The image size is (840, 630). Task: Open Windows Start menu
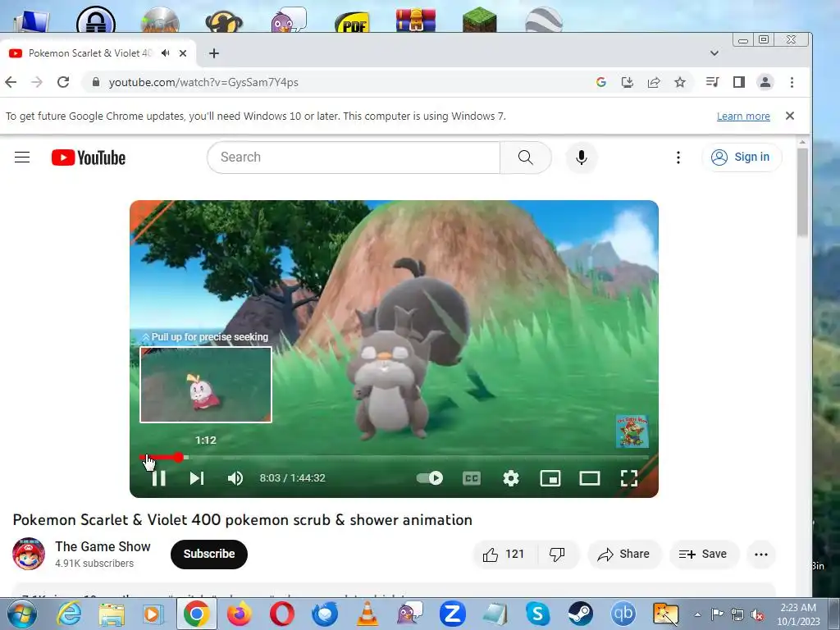(x=22, y=614)
